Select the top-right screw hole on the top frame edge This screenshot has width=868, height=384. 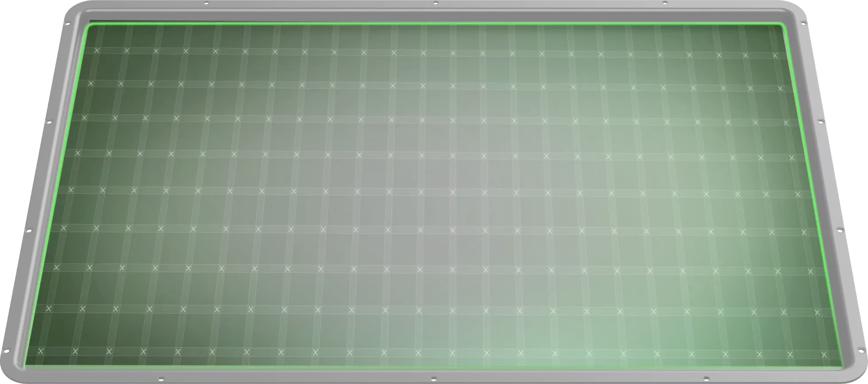pos(665,3)
